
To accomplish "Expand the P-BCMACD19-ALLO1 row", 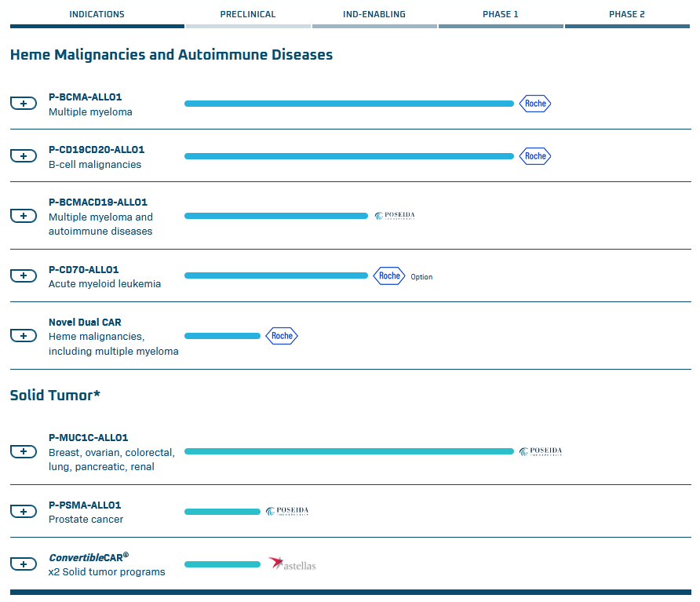I will tap(24, 216).
